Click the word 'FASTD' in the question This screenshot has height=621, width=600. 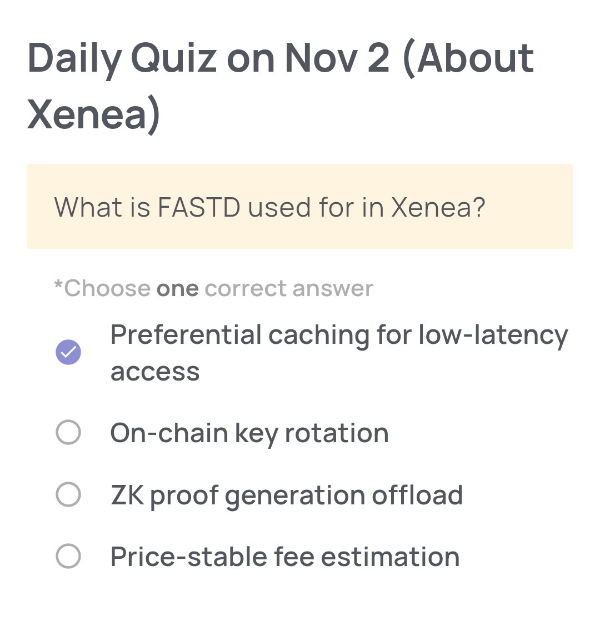tap(198, 208)
